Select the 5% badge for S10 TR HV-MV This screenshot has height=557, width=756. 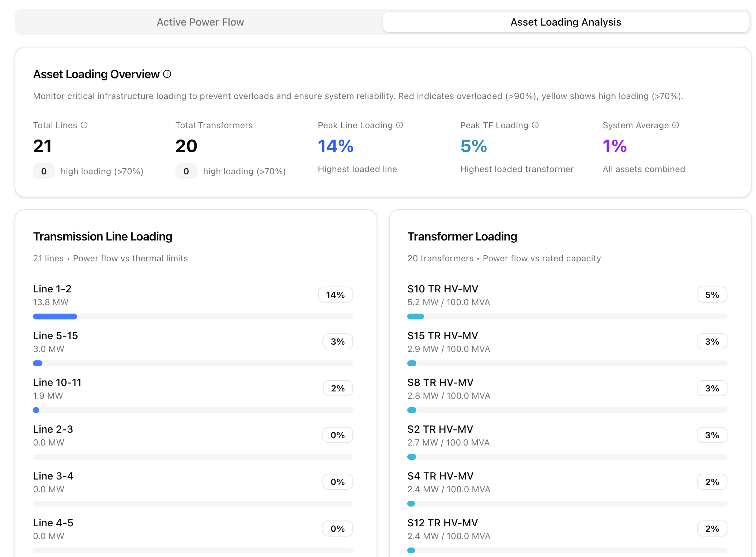pyautogui.click(x=711, y=294)
